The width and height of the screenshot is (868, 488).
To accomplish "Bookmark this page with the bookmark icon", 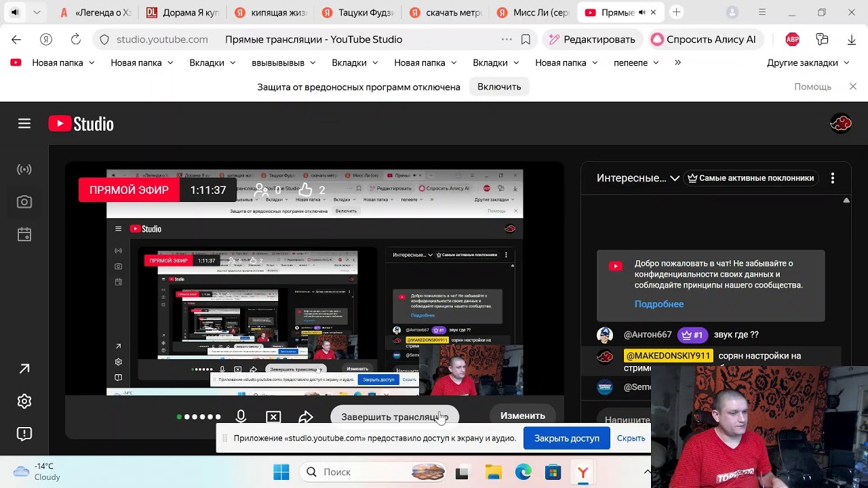I will [526, 39].
